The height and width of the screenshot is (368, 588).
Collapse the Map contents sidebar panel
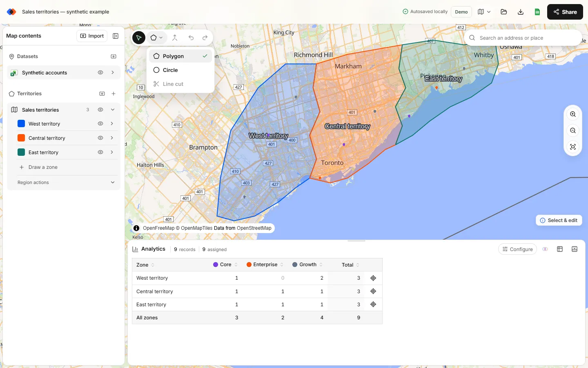[x=116, y=36]
